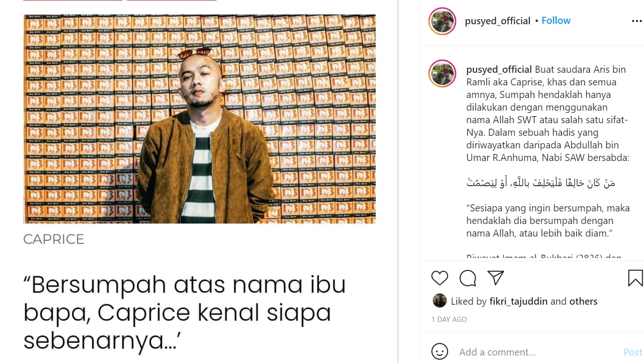The image size is (644, 363).
Task: Open post timestamp 1 DAY AGO
Action: (x=449, y=320)
